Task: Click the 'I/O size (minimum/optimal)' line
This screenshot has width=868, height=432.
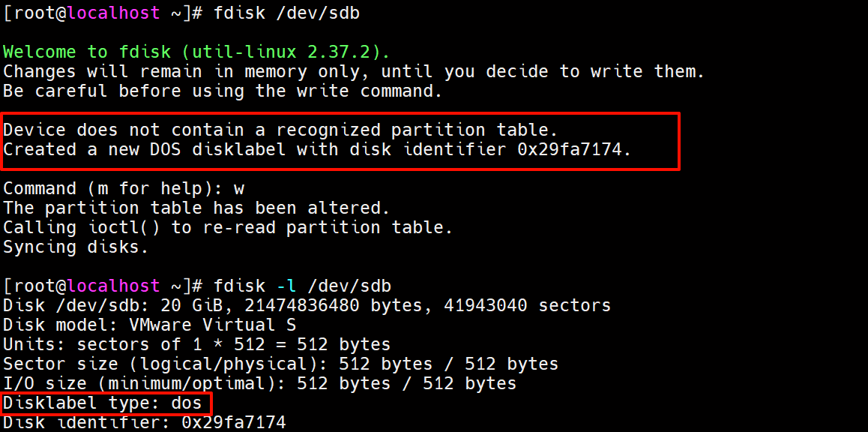Action: tap(260, 384)
